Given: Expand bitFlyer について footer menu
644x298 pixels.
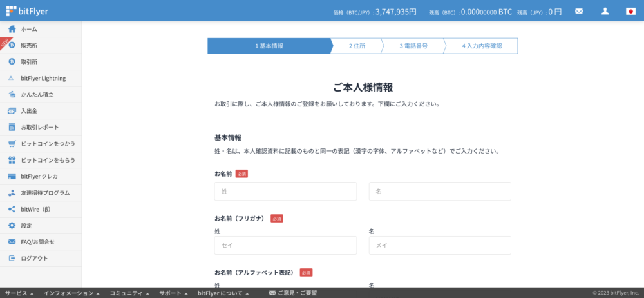Looking at the screenshot, I should pos(222,293).
